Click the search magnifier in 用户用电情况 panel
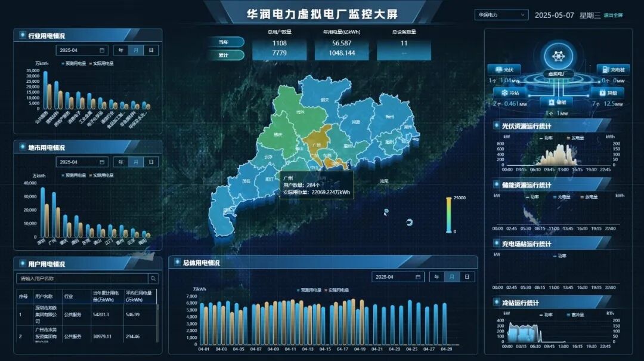The width and height of the screenshot is (644, 361). [153, 278]
